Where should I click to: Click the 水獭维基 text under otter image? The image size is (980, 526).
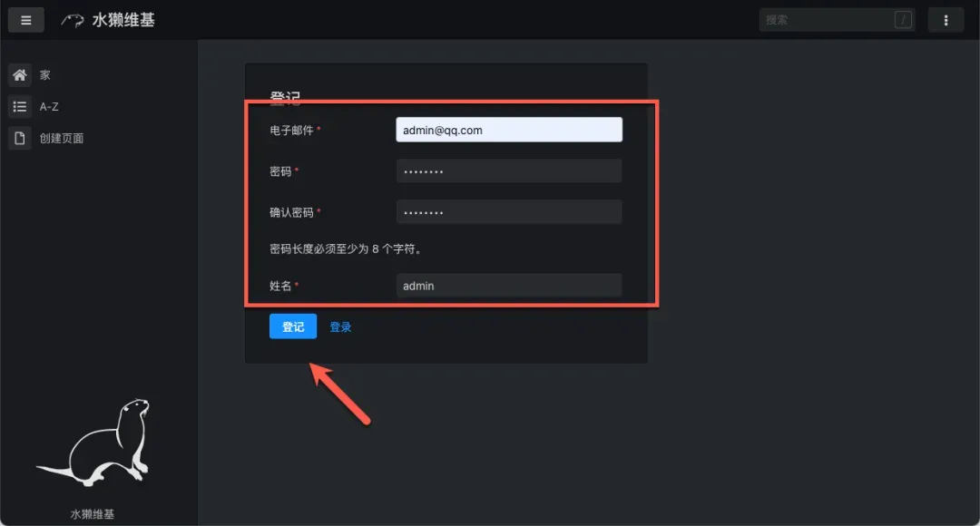[x=93, y=514]
